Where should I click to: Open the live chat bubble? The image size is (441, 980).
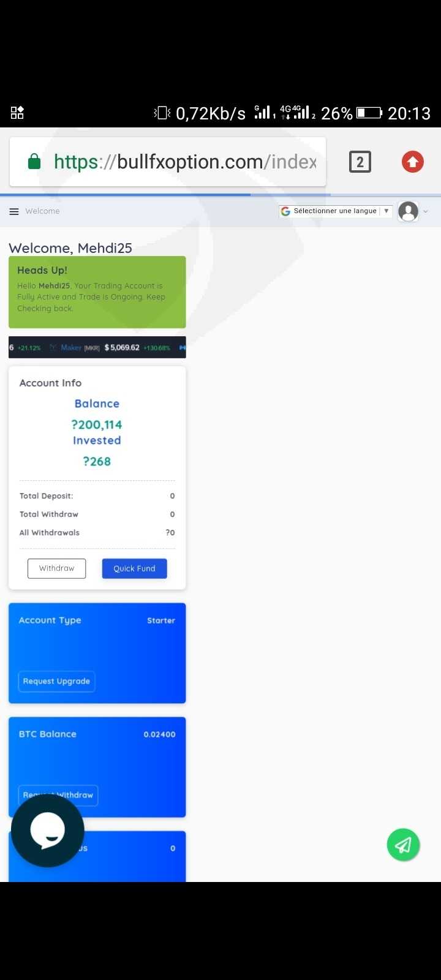48,831
